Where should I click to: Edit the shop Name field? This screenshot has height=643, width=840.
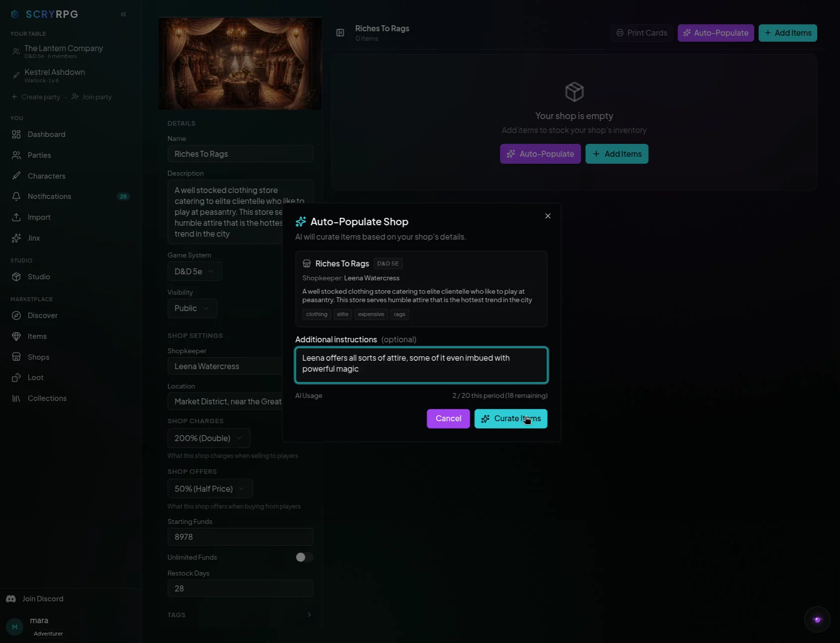pyautogui.click(x=240, y=154)
